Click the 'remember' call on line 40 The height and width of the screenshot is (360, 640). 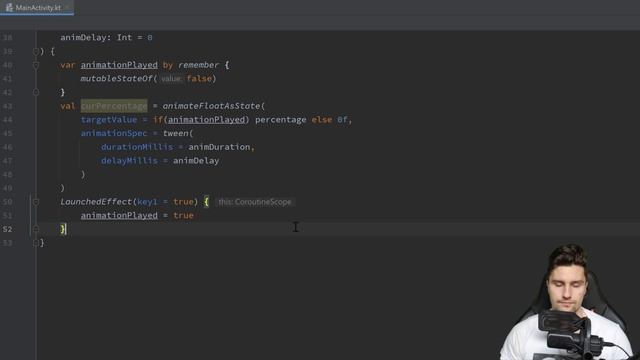(198, 65)
